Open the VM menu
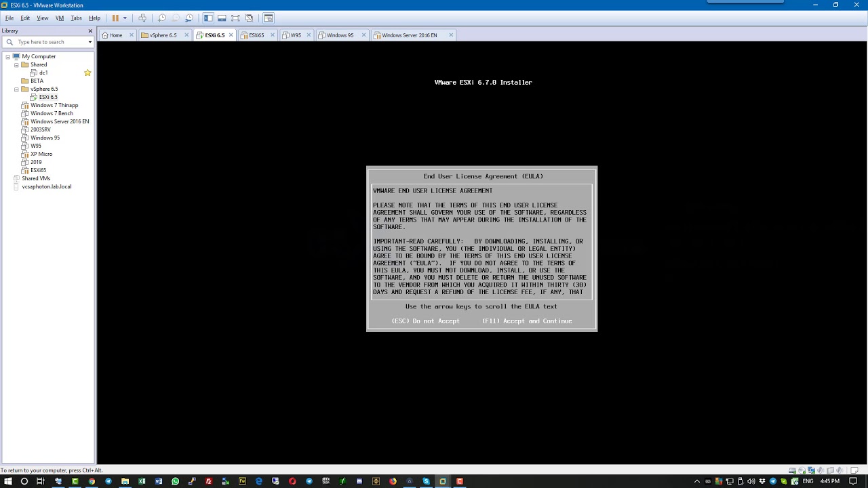868x488 pixels. 60,18
